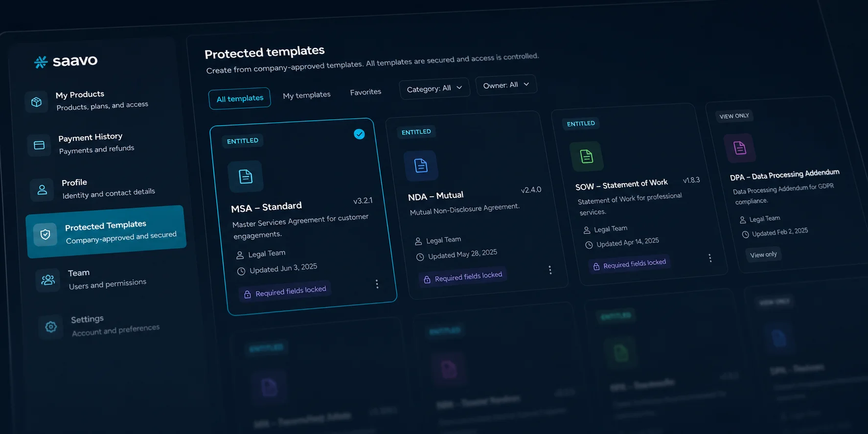Click the NDA – Mutual document icon

421,165
